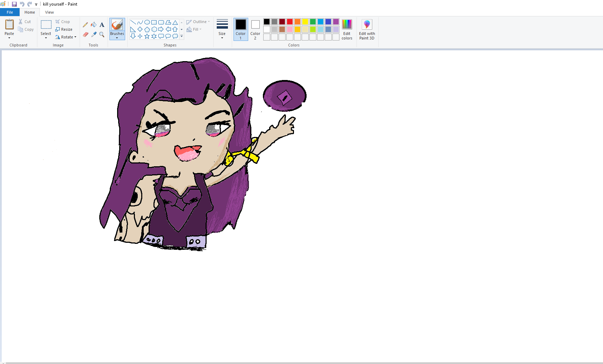The height and width of the screenshot is (364, 603).
Task: Select the oval shape
Action: (x=146, y=22)
